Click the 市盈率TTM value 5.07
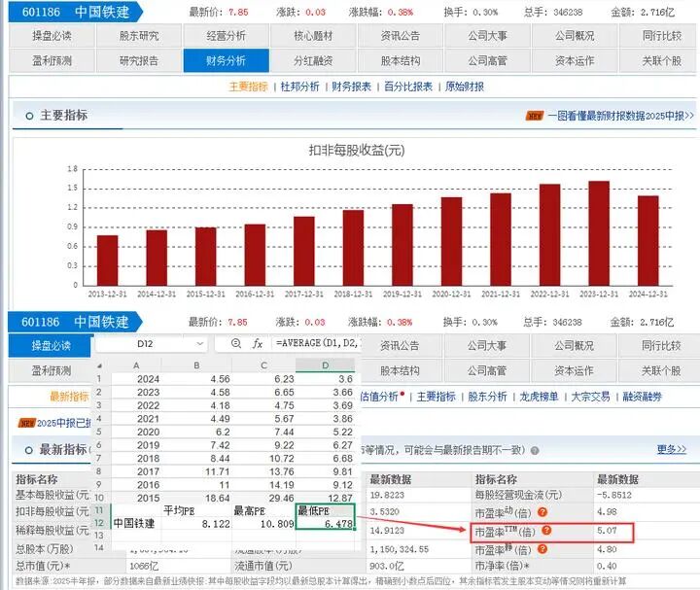 (x=607, y=531)
